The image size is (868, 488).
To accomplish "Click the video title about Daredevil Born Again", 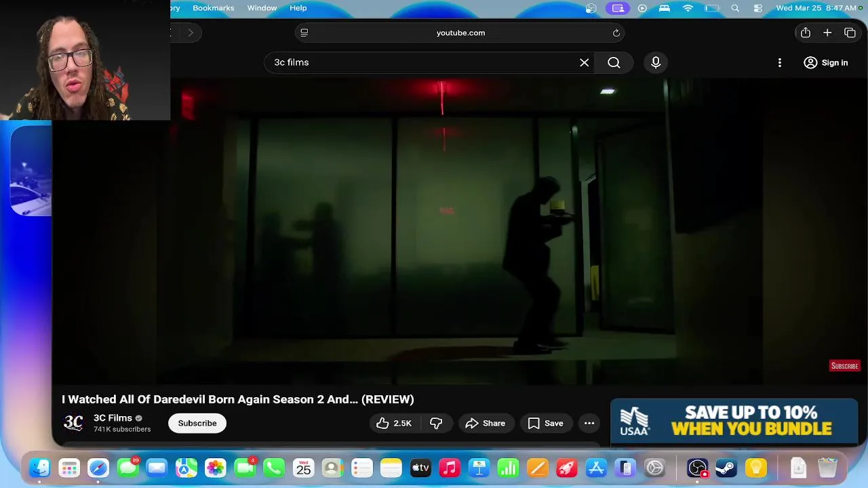I will pos(238,399).
